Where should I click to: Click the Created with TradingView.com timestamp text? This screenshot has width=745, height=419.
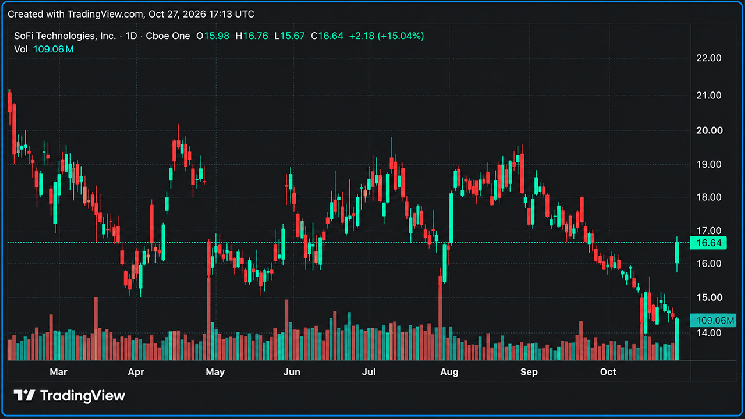(131, 14)
